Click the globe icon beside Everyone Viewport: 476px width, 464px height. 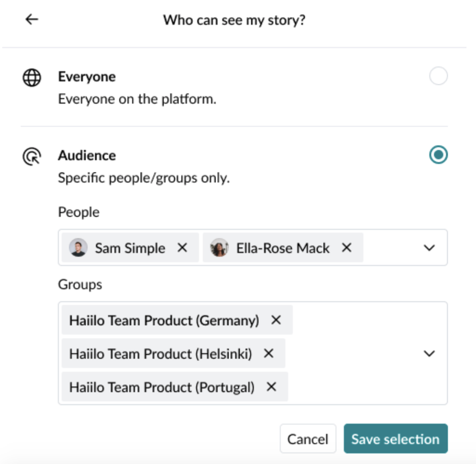tap(32, 78)
